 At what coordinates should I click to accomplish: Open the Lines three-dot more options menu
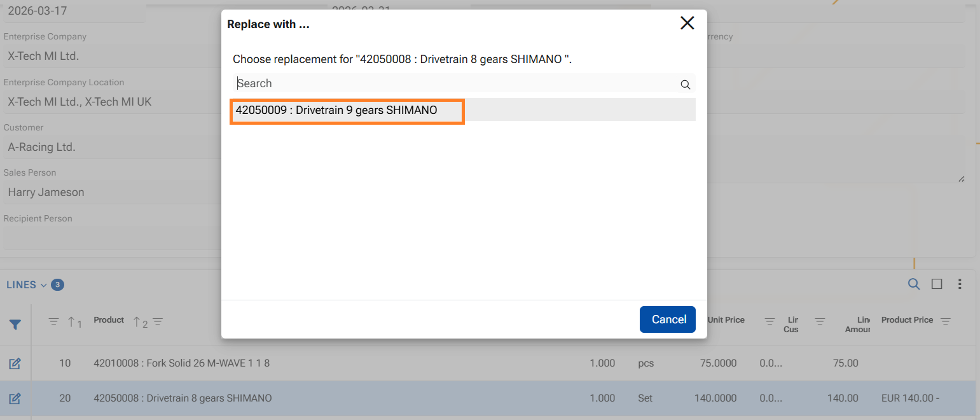point(960,284)
